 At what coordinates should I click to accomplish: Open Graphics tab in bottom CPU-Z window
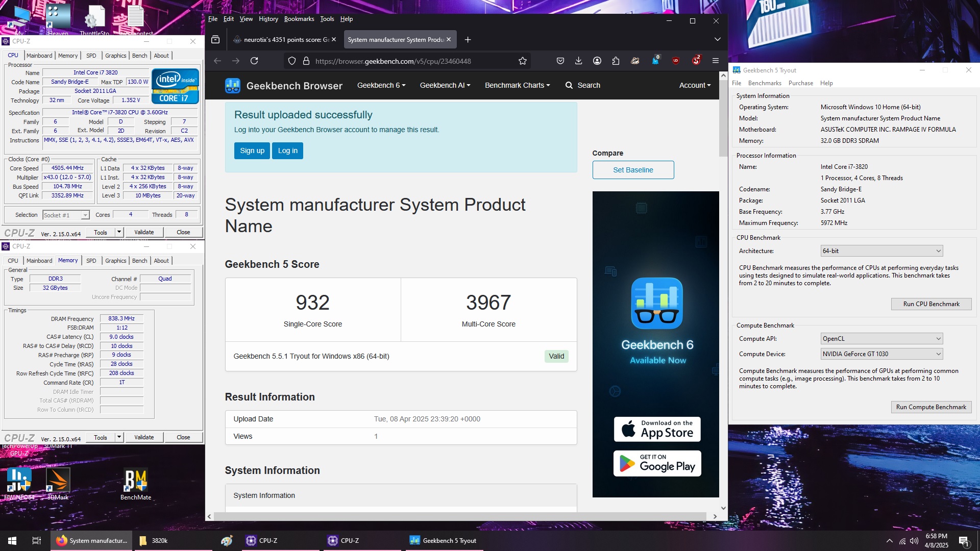coord(116,261)
